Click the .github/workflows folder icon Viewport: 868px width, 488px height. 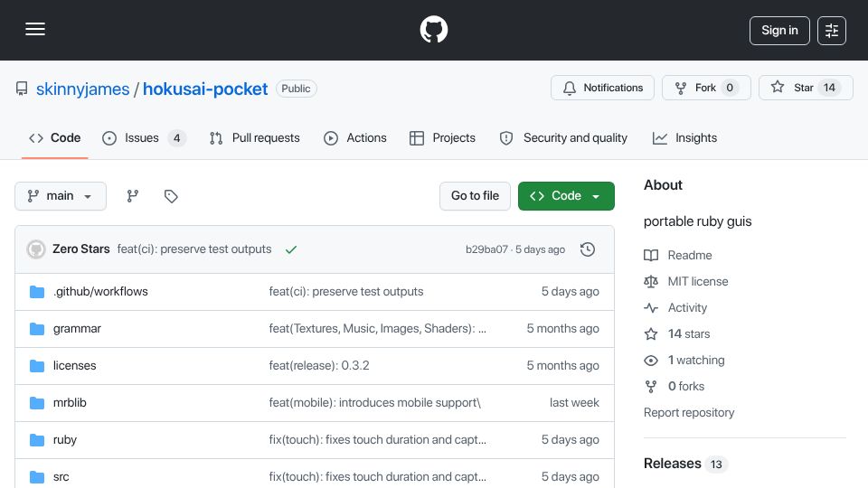[x=37, y=292]
